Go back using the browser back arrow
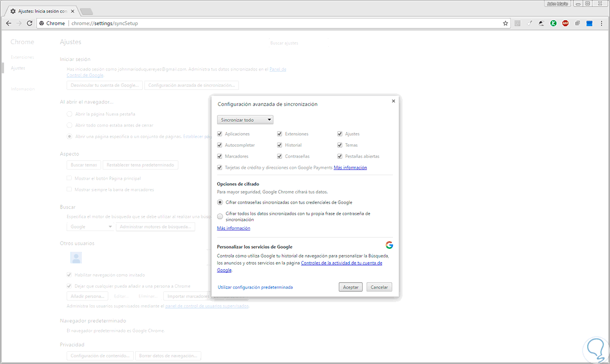The height and width of the screenshot is (364, 610). 9,23
